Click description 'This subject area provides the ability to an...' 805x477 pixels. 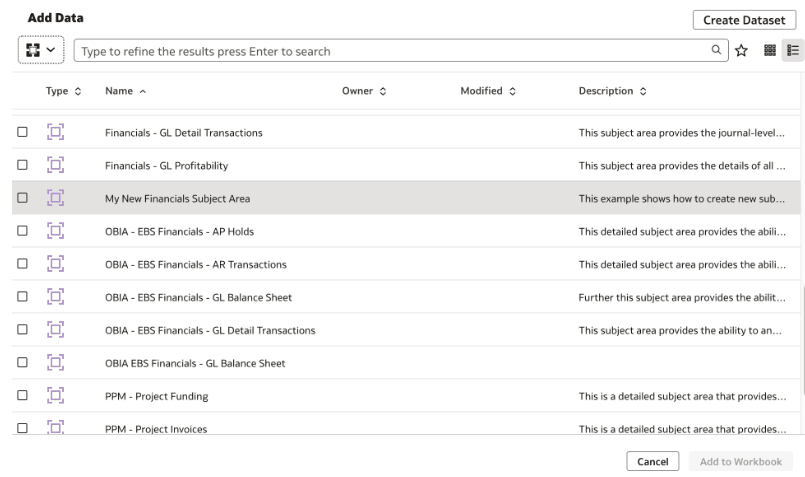point(680,330)
